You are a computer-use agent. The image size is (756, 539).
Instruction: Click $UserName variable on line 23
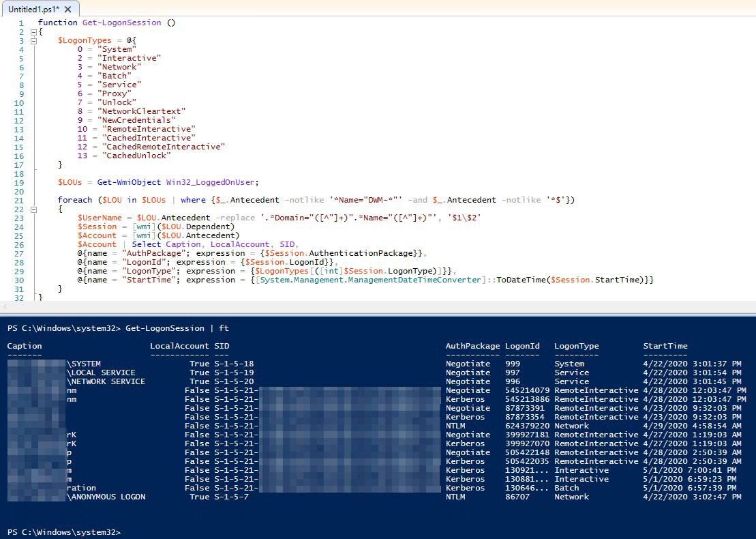pyautogui.click(x=100, y=218)
